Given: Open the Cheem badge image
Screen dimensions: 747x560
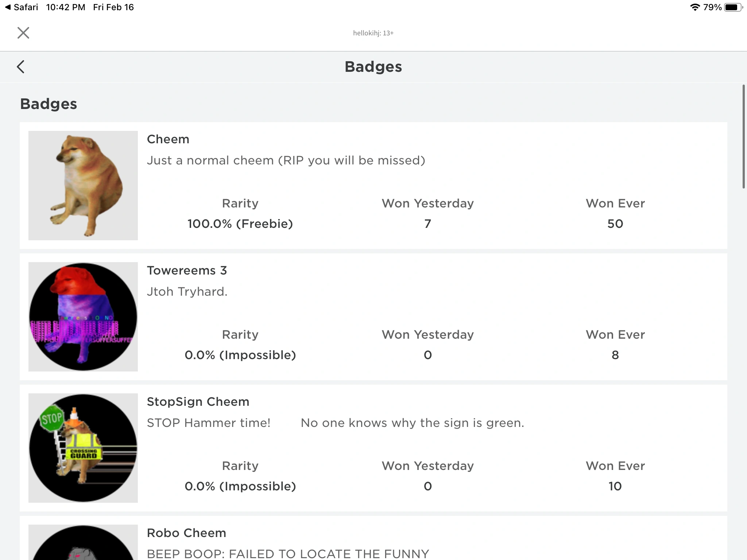Looking at the screenshot, I should click(83, 186).
